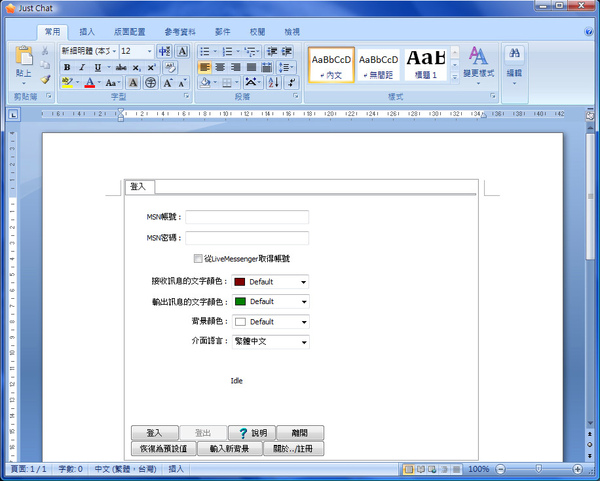Select the 無間距 style thumbnail

(378, 65)
